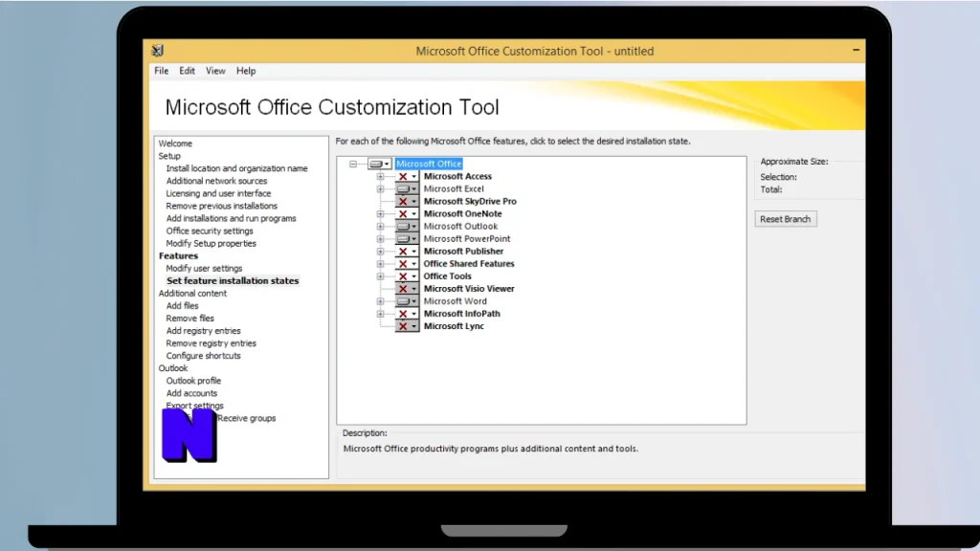Click the Features section heading

[178, 255]
